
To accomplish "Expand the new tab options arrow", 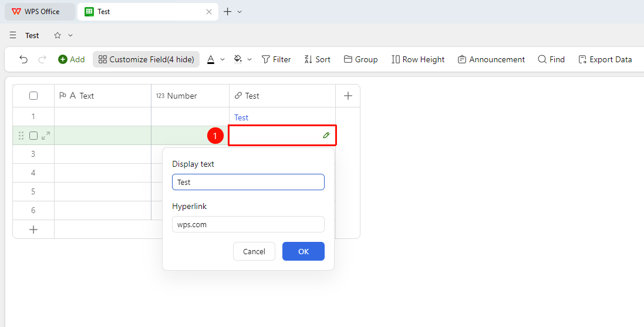I will tap(240, 12).
